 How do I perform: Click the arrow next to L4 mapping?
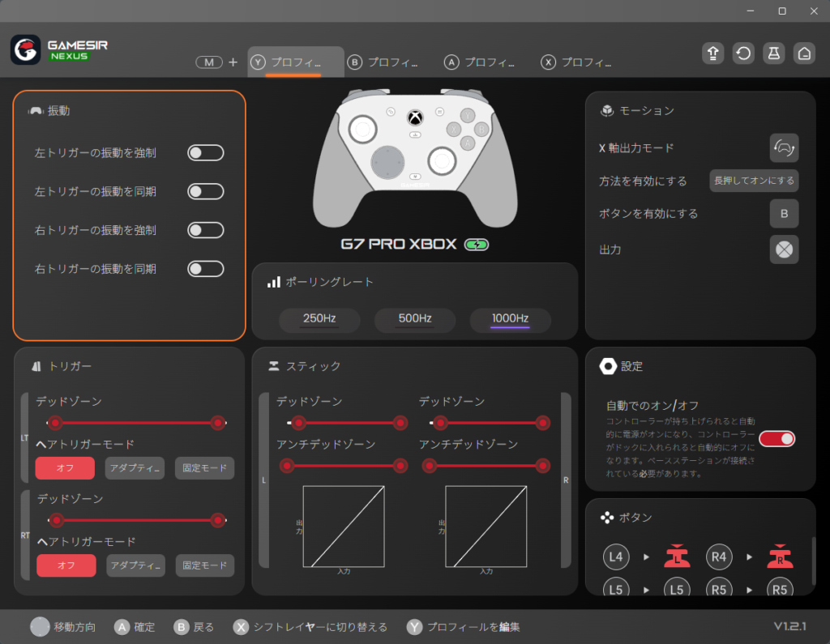(646, 557)
